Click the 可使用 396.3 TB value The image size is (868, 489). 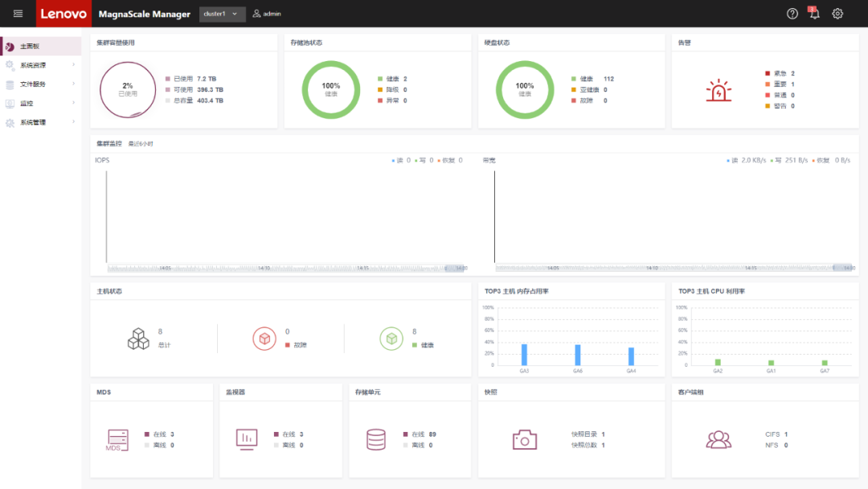pyautogui.click(x=211, y=90)
